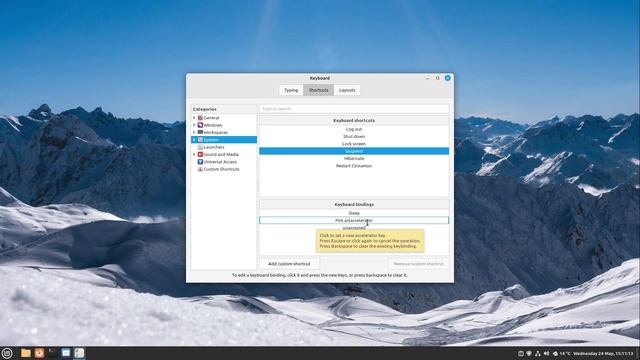This screenshot has width=640, height=360.
Task: Expand the Windows category tree arrow
Action: (194, 125)
